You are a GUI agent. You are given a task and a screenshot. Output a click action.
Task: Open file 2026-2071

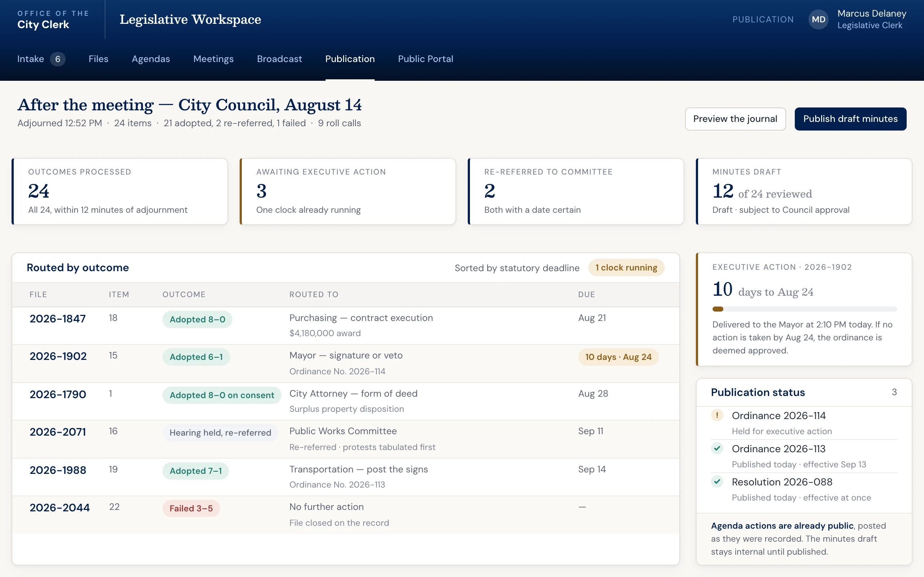point(58,432)
